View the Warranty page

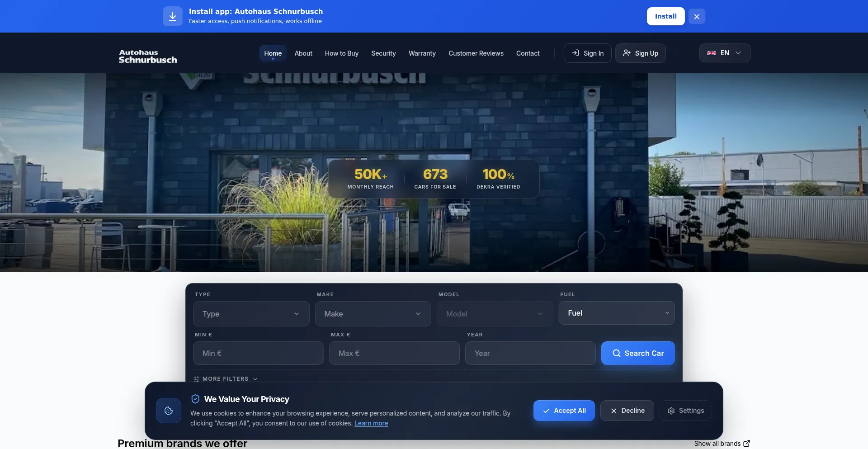tap(422, 53)
